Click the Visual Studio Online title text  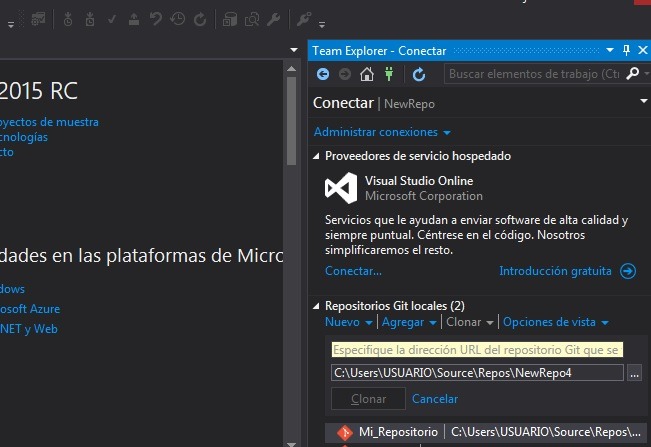pos(419,181)
